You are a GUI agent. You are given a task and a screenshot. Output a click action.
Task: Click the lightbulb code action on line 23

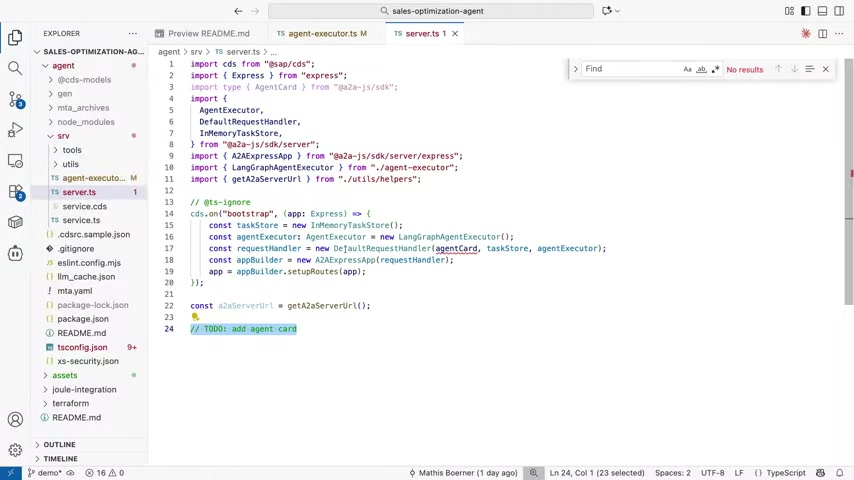(x=195, y=317)
